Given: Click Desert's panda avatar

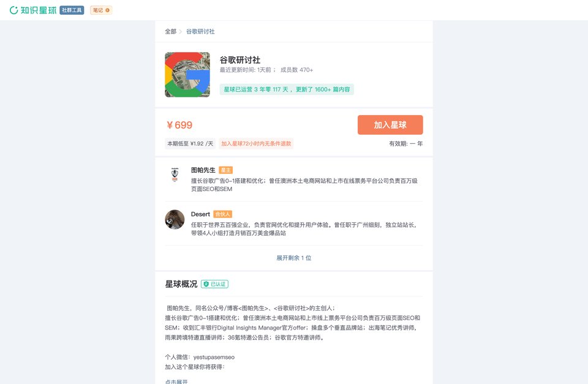Looking at the screenshot, I should pos(175,219).
